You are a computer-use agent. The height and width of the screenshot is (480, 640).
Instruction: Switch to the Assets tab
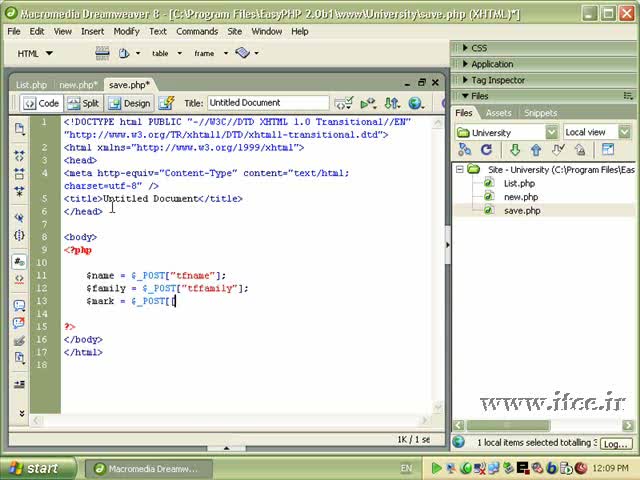tap(498, 113)
